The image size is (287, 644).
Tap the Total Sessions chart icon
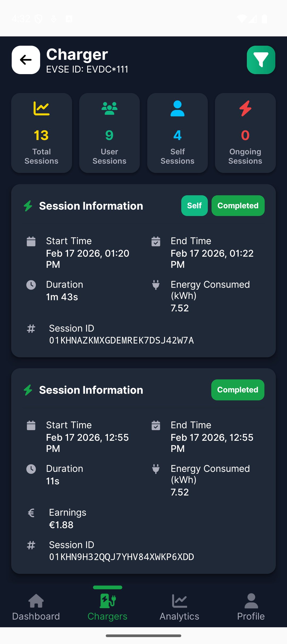click(41, 108)
